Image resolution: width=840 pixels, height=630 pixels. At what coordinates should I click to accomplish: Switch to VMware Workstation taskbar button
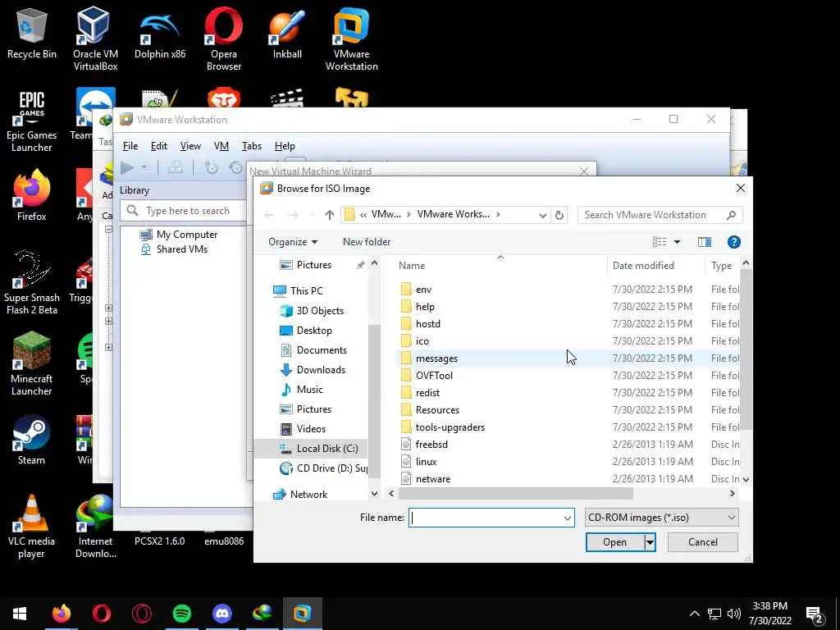pos(303,614)
